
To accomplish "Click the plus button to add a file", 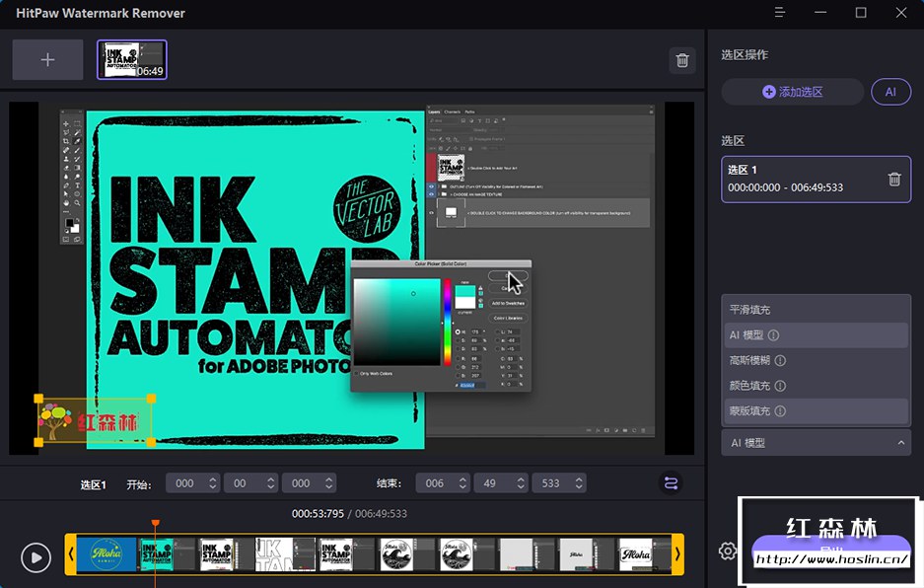I will (47, 60).
